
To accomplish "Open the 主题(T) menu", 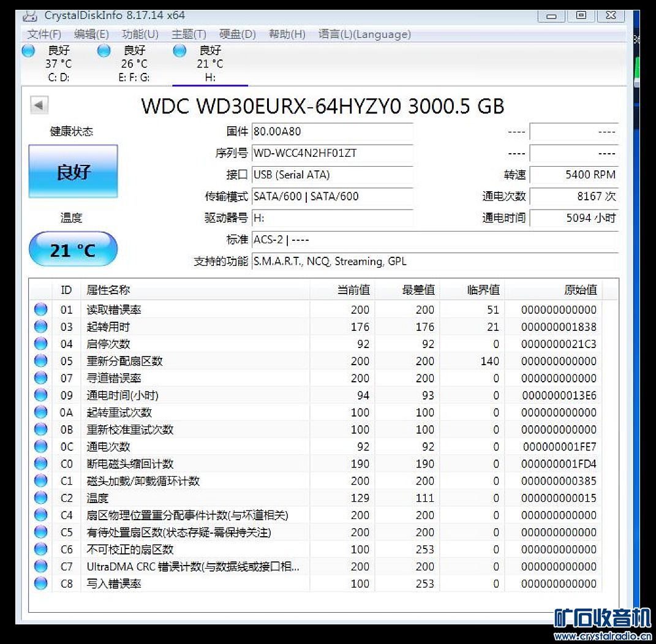I will [x=189, y=34].
